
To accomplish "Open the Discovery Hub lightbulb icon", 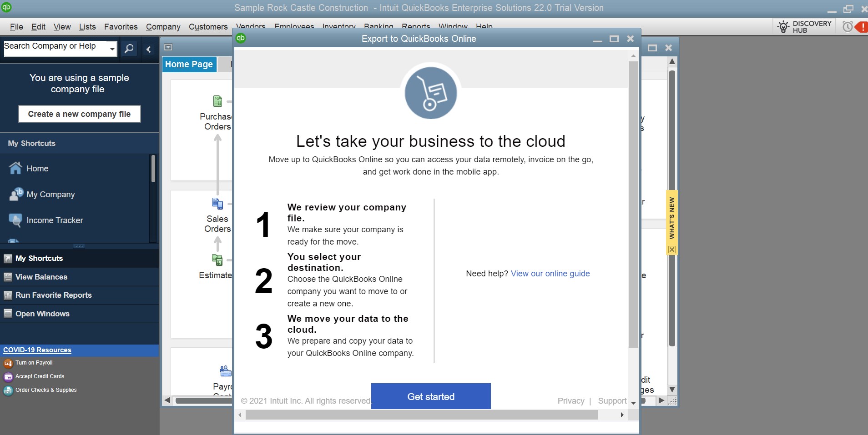I will [783, 27].
